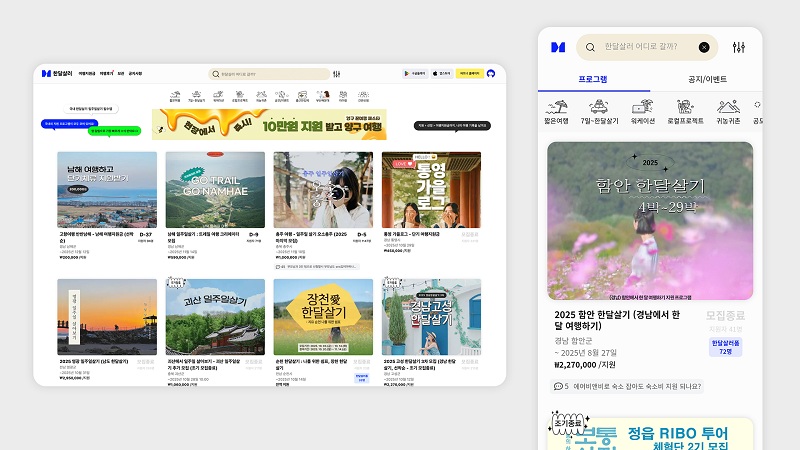
Task: Select the 로컬프로젝트 category icon
Action: 685,112
